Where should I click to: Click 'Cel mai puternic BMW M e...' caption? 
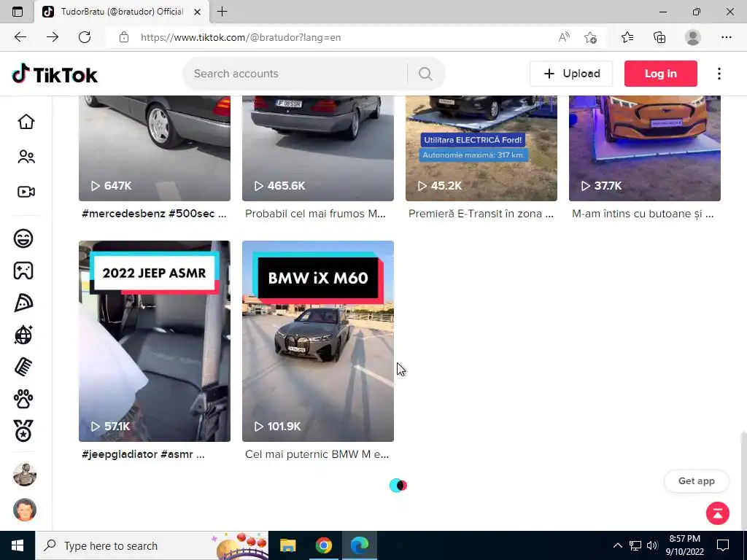(317, 454)
